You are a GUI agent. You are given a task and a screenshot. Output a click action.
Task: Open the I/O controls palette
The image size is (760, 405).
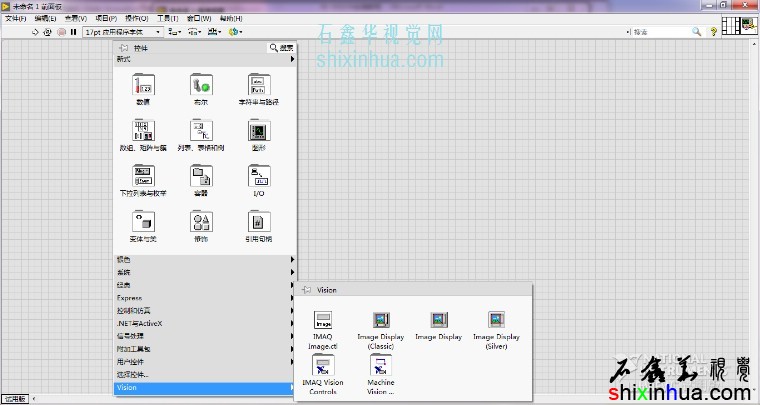click(258, 176)
